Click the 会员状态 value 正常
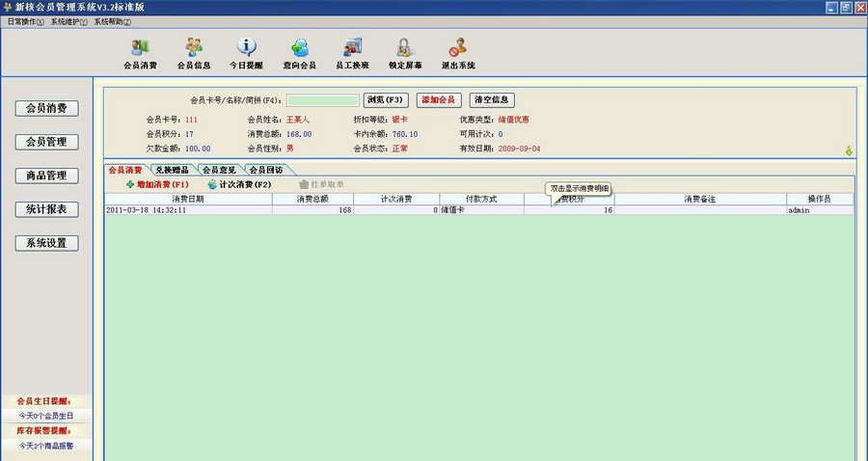 pyautogui.click(x=399, y=149)
